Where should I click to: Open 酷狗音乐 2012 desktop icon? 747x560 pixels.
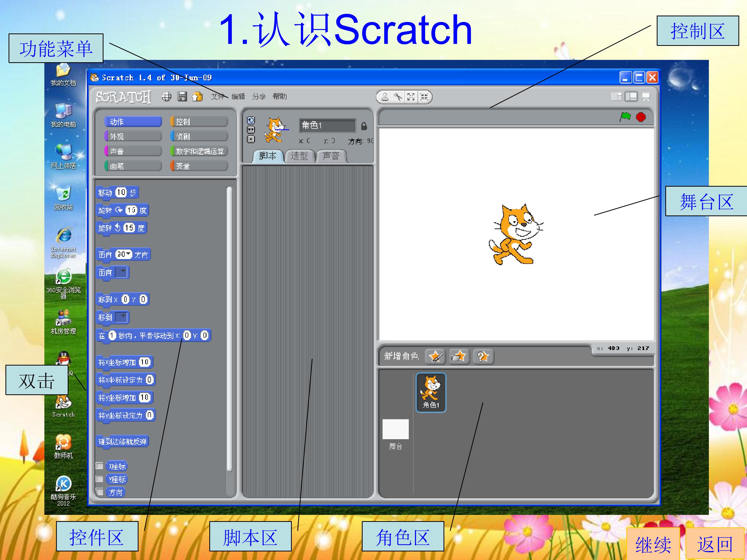click(x=63, y=491)
